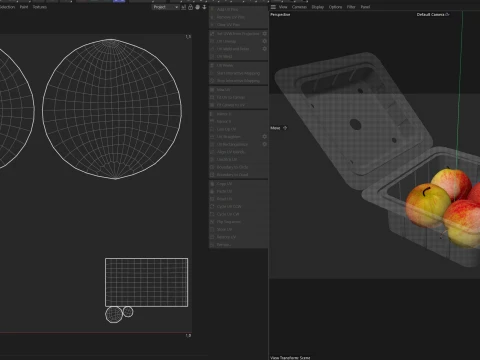
Task: Click the large circular UV island
Action: pyautogui.click(x=112, y=109)
